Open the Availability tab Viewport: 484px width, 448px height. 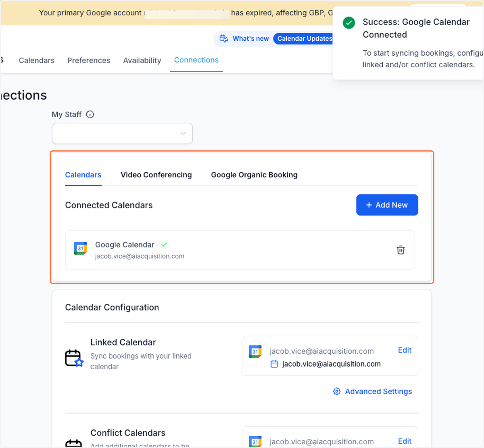(142, 60)
